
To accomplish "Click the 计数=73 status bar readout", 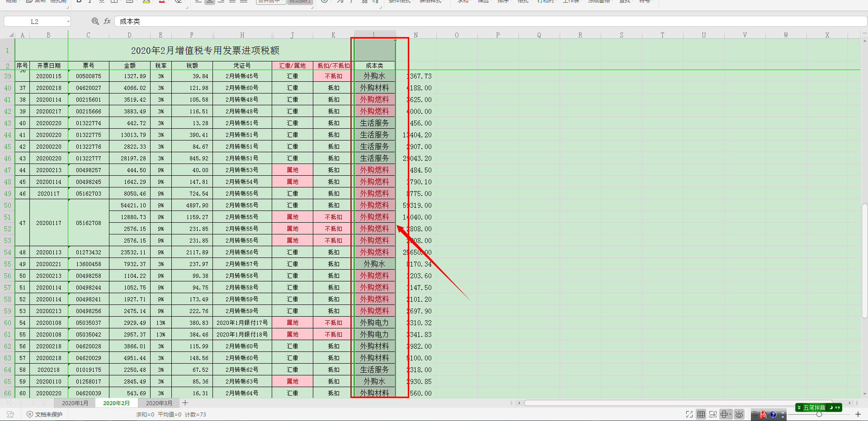I will pyautogui.click(x=195, y=414).
